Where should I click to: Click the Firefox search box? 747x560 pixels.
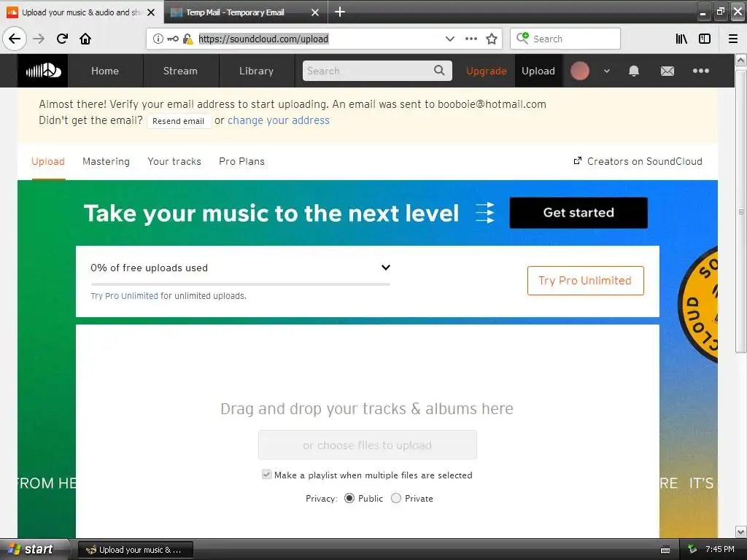click(x=565, y=39)
